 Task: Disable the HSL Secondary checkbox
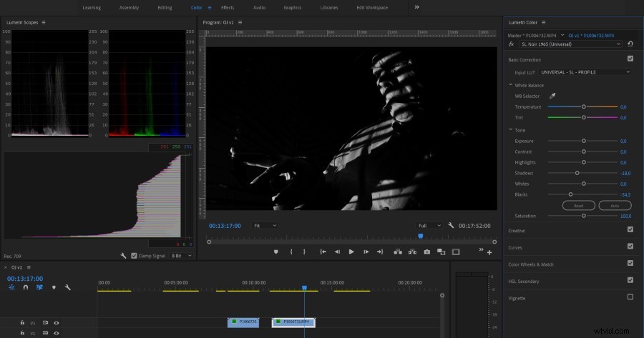[630, 279]
